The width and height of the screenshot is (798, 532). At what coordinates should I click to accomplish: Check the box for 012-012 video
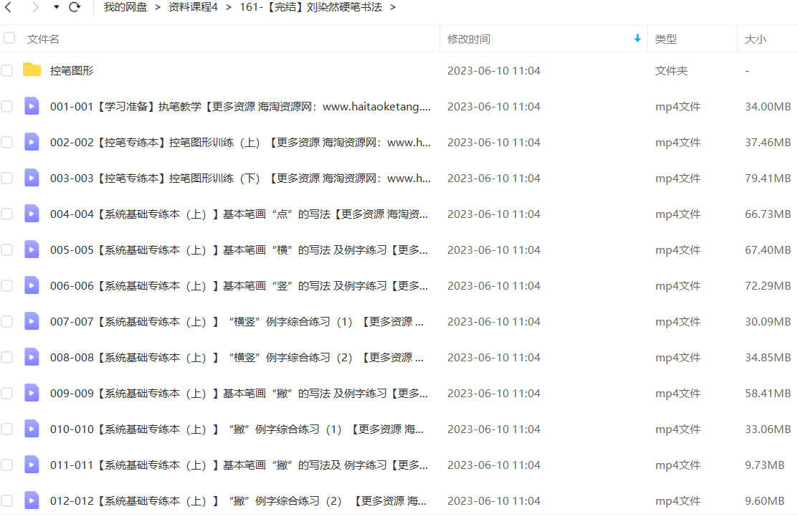[6, 501]
